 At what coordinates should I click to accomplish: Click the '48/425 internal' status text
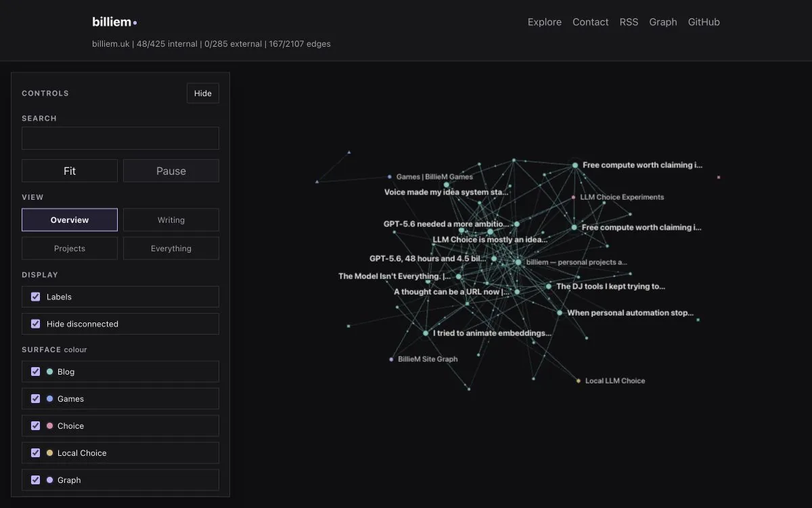[x=167, y=44]
